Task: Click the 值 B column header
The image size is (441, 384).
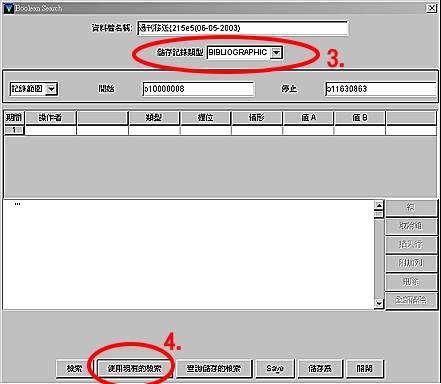Action: click(360, 118)
